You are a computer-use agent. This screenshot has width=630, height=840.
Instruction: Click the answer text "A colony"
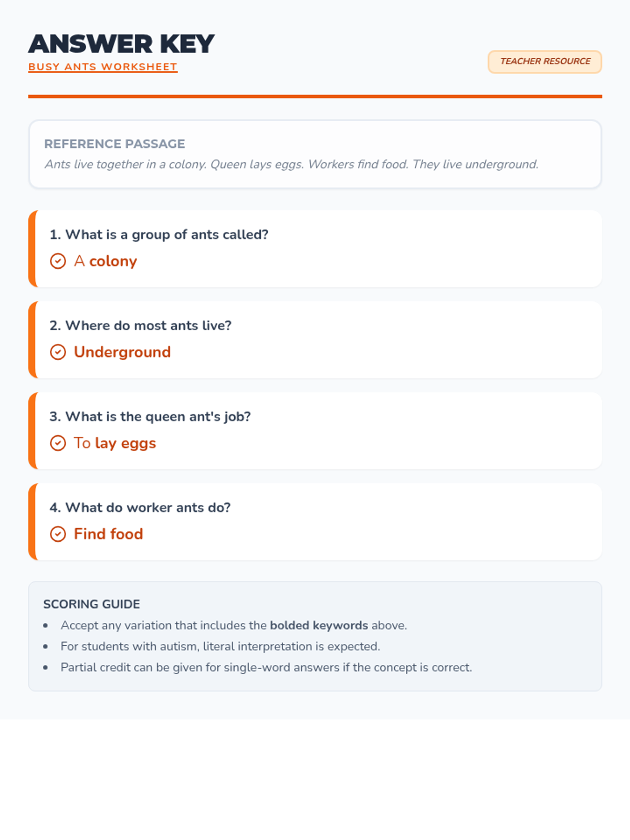[106, 261]
